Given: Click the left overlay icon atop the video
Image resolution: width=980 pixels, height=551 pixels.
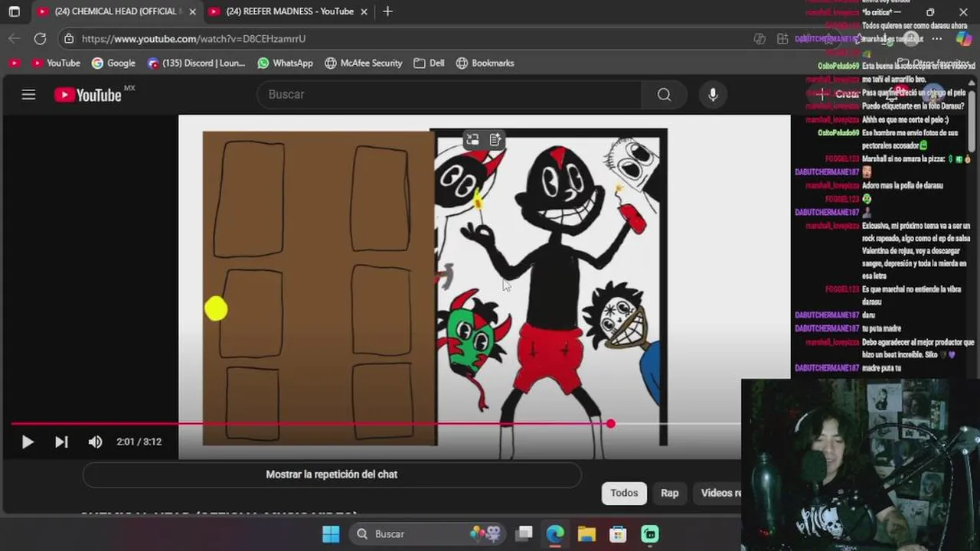Looking at the screenshot, I should [x=472, y=139].
